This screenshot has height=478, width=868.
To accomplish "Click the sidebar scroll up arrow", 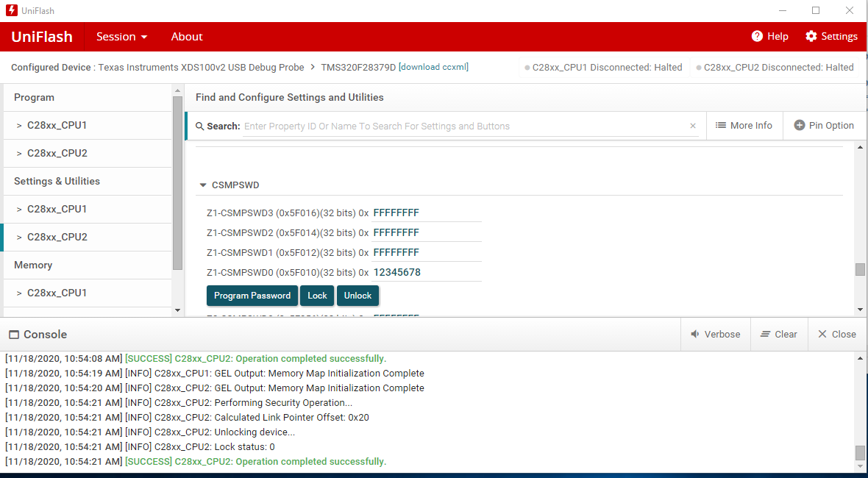I will point(177,90).
